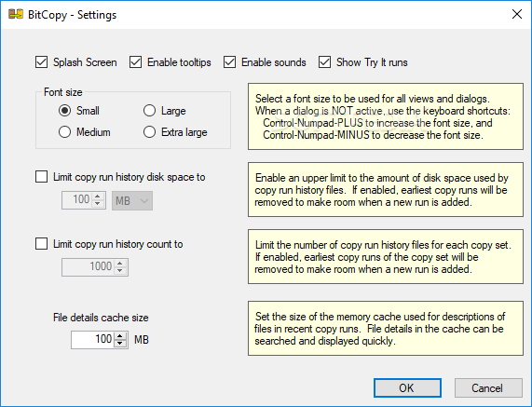Choose the Medium font size option
Screen dimensions: 532x407
coord(64,132)
